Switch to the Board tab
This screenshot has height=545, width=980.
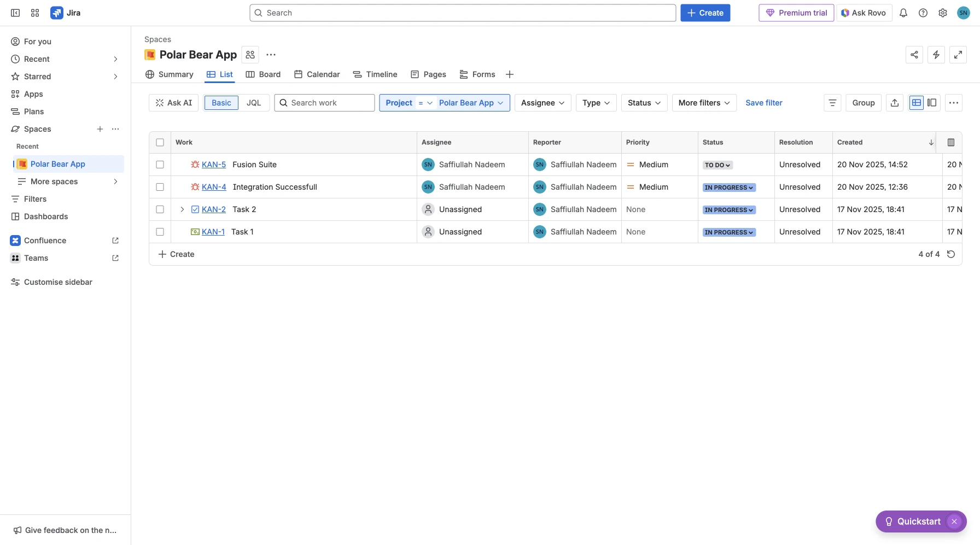point(263,74)
